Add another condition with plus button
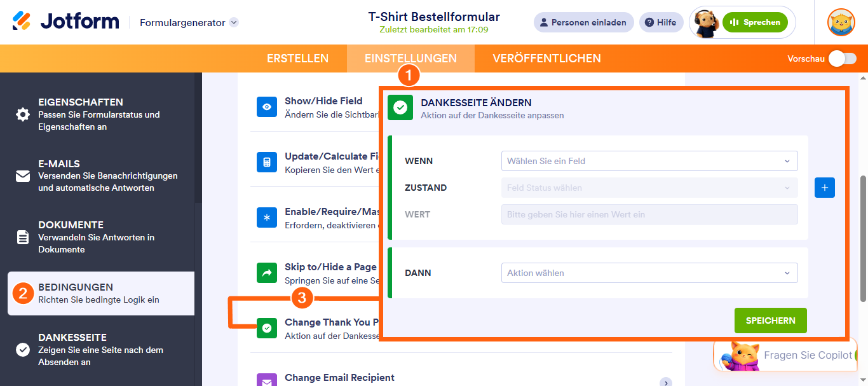 point(825,188)
